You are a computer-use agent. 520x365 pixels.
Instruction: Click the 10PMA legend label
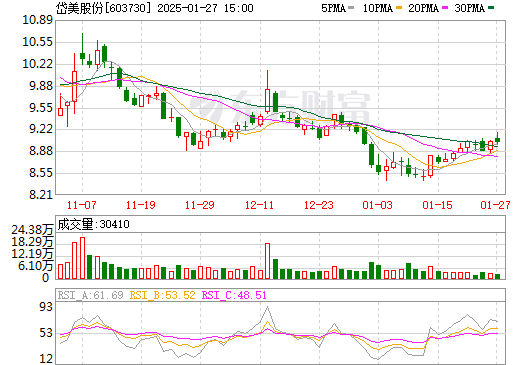click(377, 8)
